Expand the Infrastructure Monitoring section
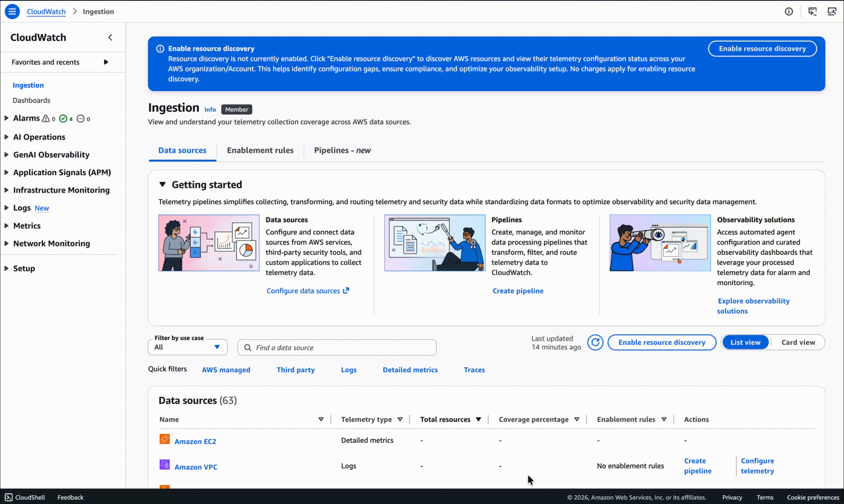This screenshot has width=844, height=504. click(6, 190)
